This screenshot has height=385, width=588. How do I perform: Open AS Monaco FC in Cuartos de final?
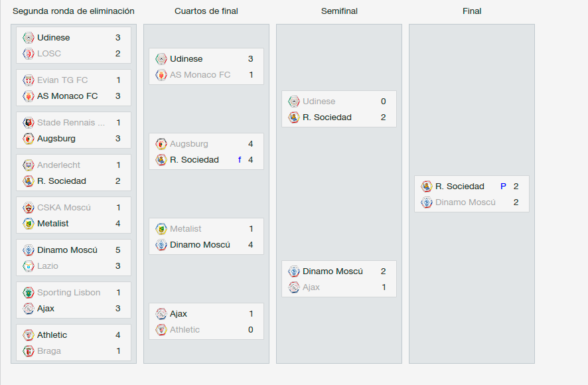point(200,74)
